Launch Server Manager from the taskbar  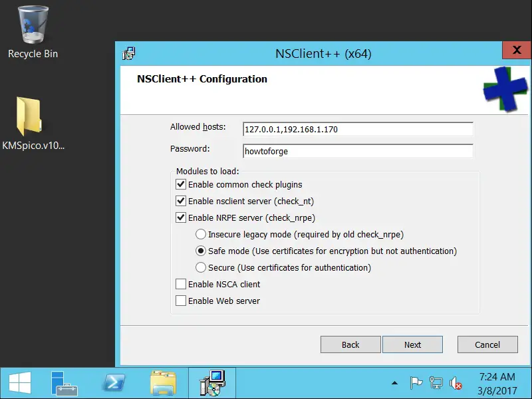click(x=64, y=384)
